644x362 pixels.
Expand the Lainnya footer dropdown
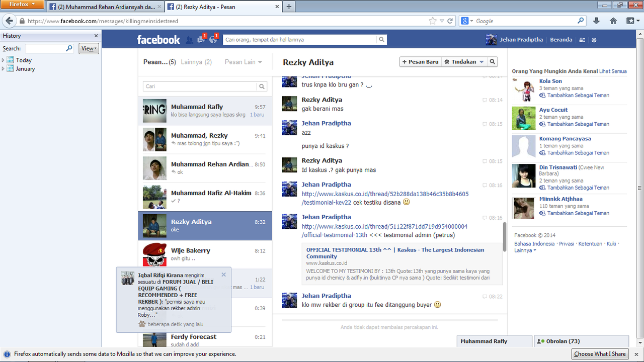coord(525,250)
